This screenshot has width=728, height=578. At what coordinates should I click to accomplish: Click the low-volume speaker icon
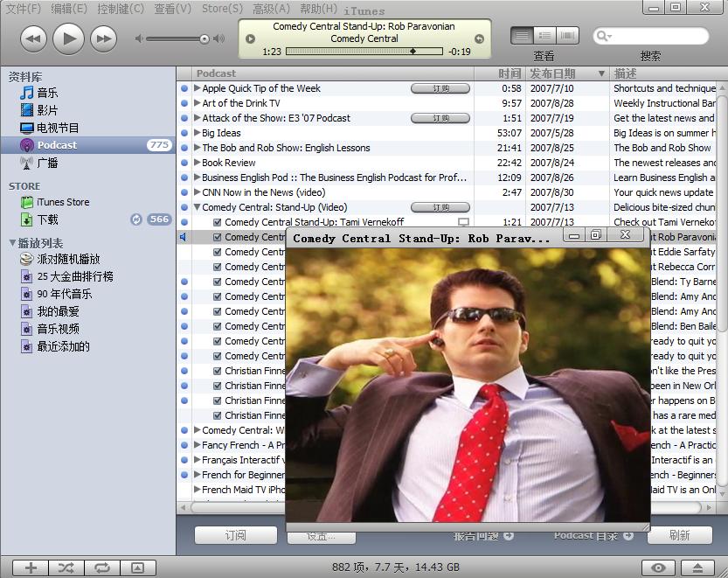[138, 38]
